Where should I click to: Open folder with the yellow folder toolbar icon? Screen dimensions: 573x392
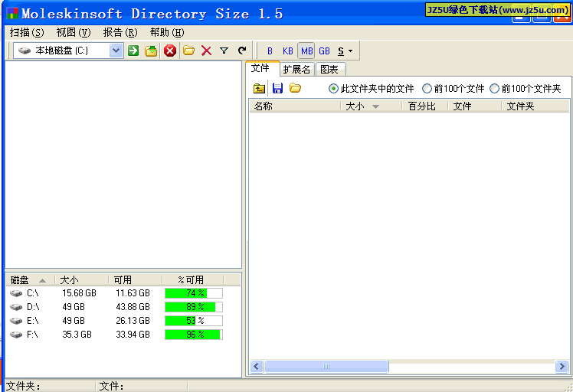pos(188,51)
